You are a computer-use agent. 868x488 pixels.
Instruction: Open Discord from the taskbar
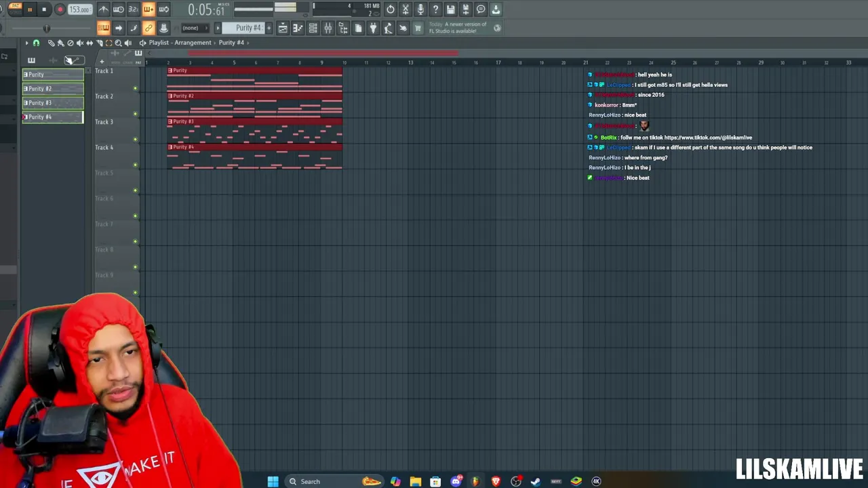456,481
